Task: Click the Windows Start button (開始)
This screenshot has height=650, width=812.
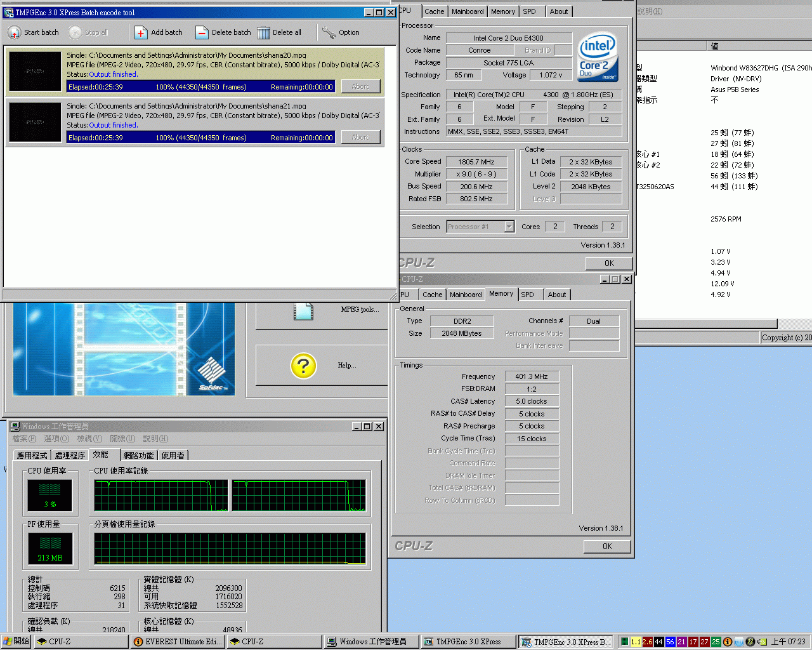Action: click(16, 642)
